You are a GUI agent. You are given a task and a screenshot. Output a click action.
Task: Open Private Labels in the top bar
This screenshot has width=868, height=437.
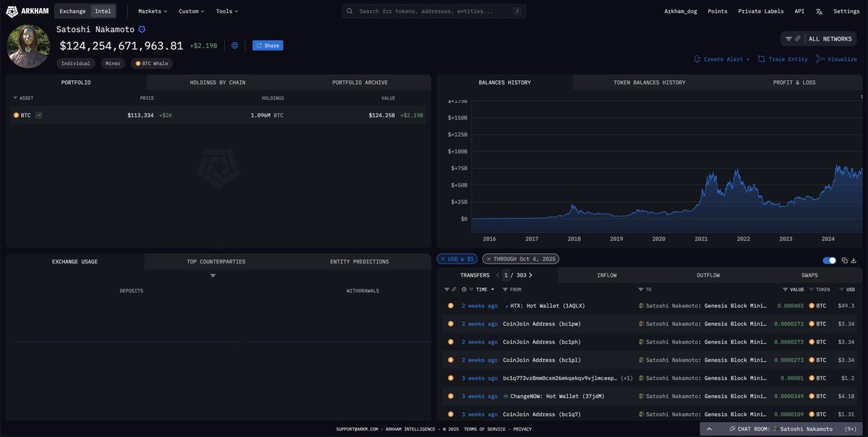coord(761,12)
